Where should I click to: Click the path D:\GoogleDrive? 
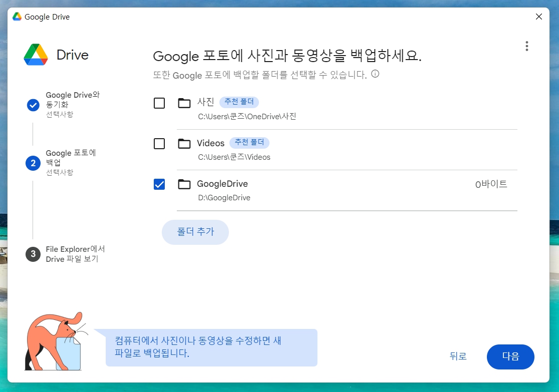point(224,198)
